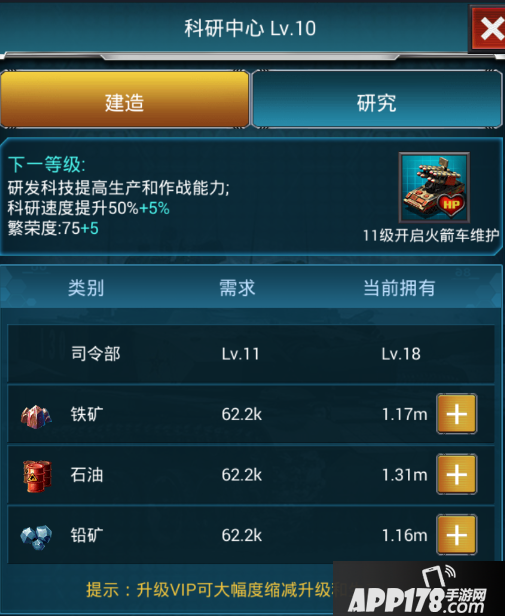Tap the rocket truck HP icon

pyautogui.click(x=434, y=187)
